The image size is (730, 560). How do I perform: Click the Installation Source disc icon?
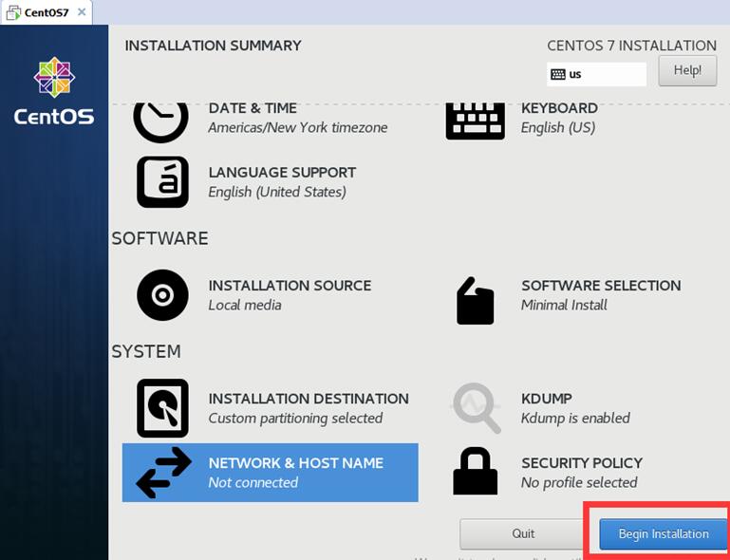162,294
